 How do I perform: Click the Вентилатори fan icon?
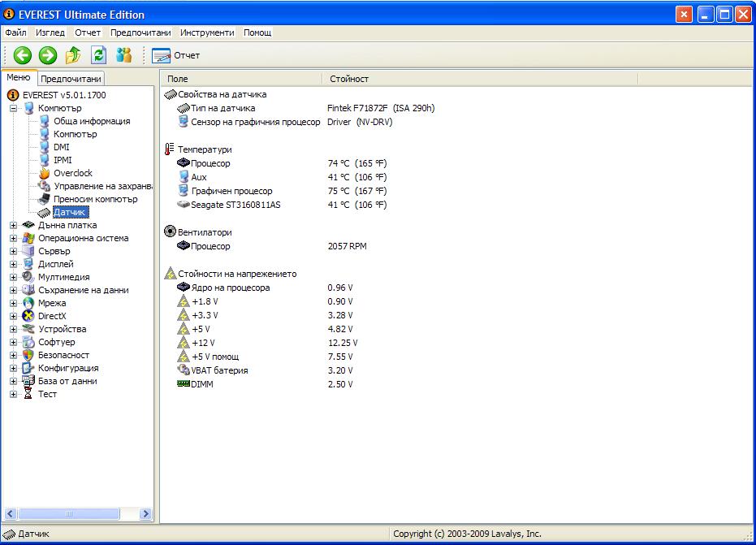click(x=170, y=231)
